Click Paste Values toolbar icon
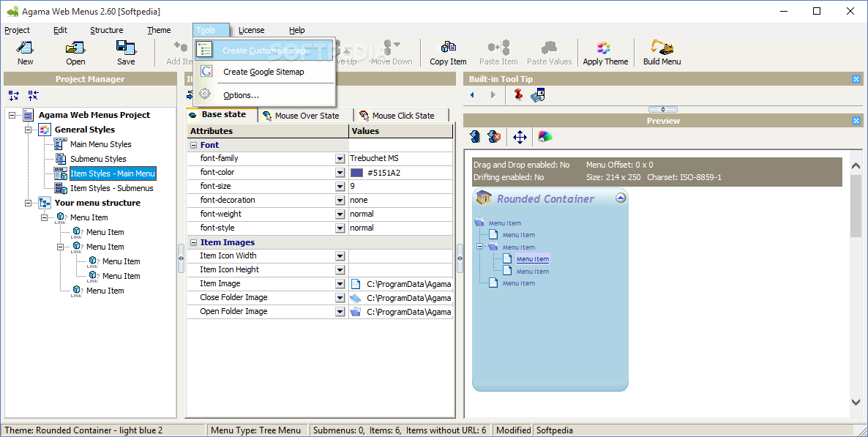 [549, 48]
